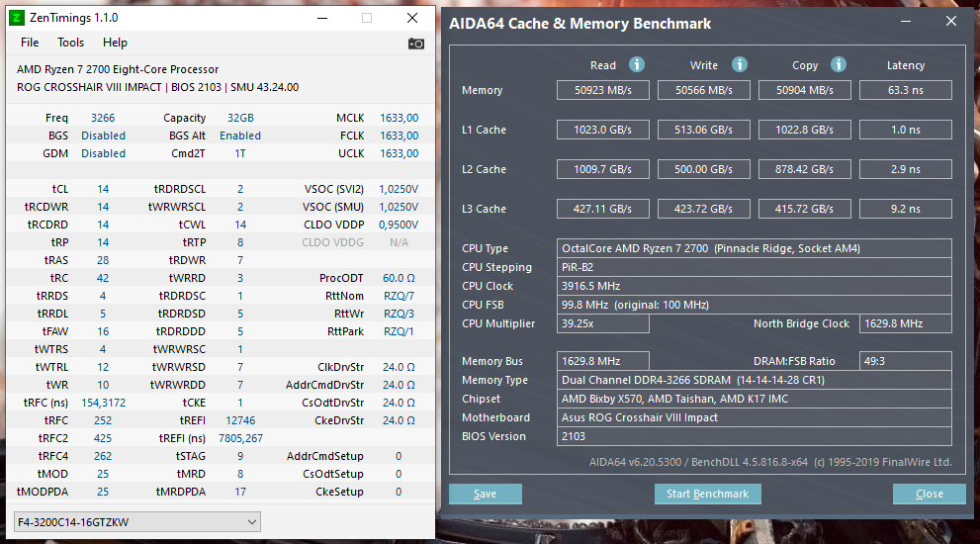Minimize the AIDA64 benchmark window
The width and height of the screenshot is (980, 544).
pos(906,22)
